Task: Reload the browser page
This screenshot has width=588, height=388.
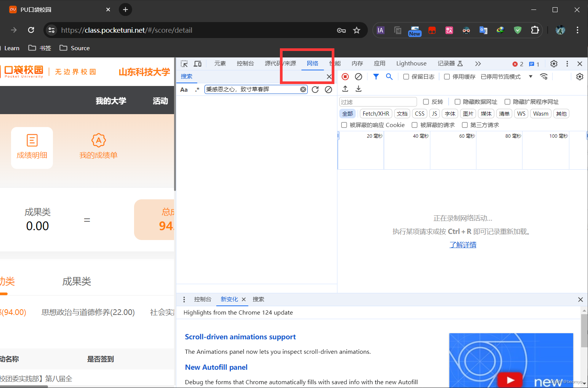Action: (31, 30)
